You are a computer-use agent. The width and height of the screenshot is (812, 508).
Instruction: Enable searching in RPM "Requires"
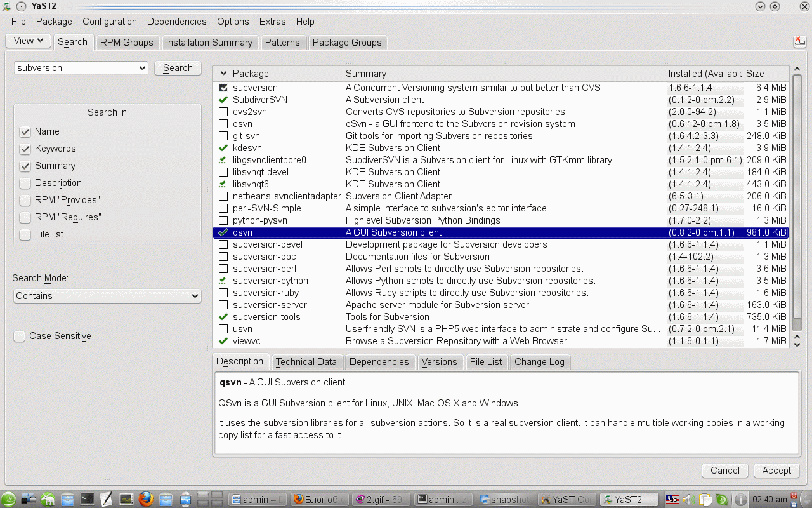25,217
